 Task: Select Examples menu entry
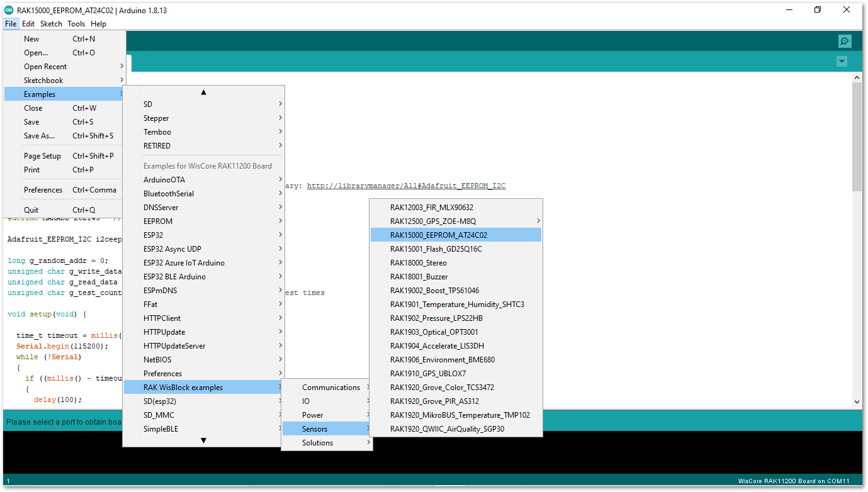[64, 94]
